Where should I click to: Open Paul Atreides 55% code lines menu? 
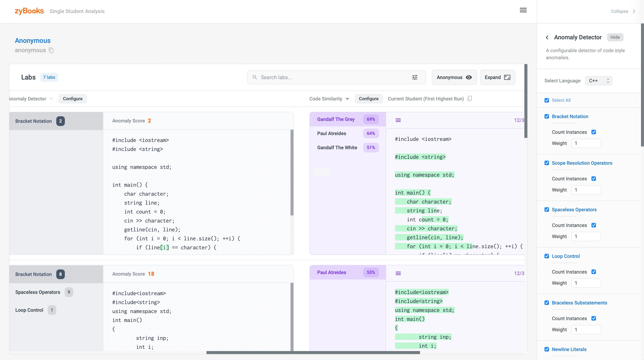point(398,274)
